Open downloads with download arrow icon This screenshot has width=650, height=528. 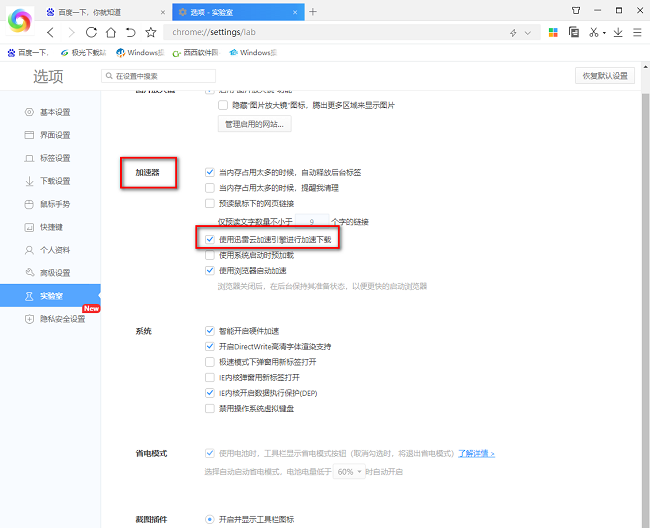coord(618,32)
